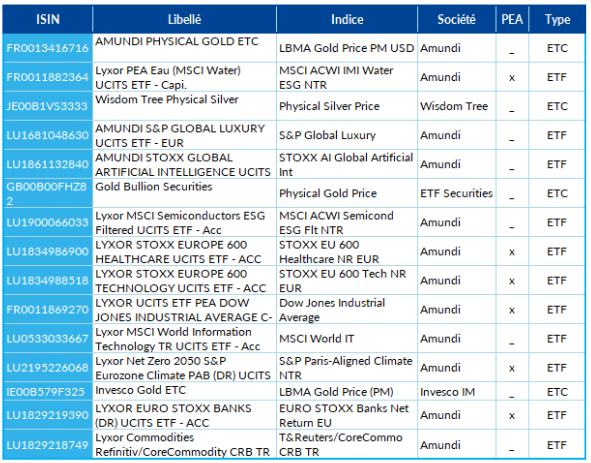
Task: Click EURO STOXX Banks Net Return index
Action: tap(344, 415)
